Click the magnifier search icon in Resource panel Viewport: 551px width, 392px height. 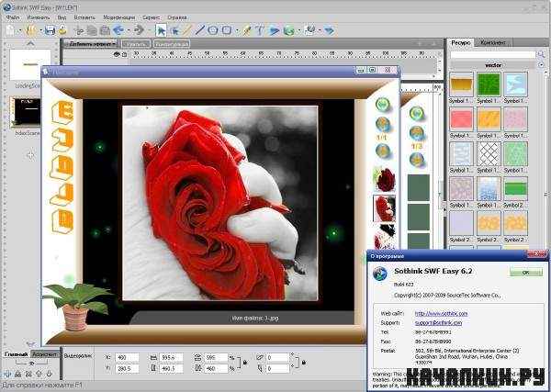[541, 54]
